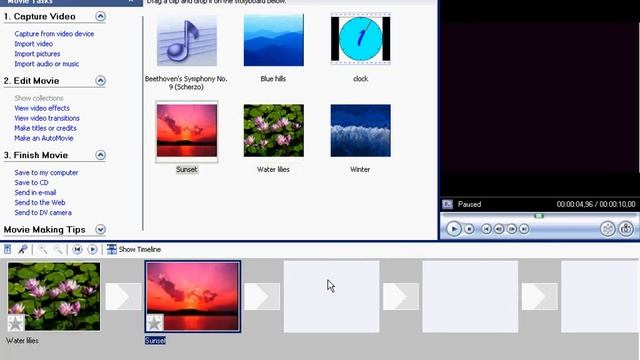Click the icon beside the Paused status

point(447,204)
